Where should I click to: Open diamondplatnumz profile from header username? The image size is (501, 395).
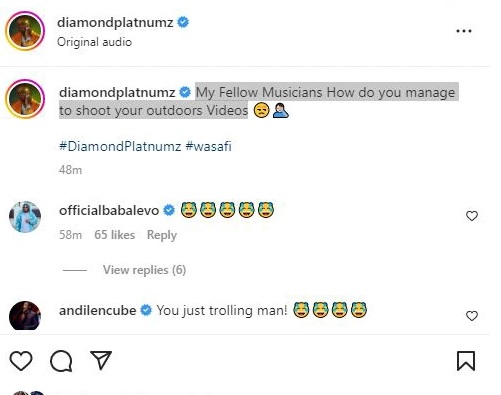click(x=115, y=23)
